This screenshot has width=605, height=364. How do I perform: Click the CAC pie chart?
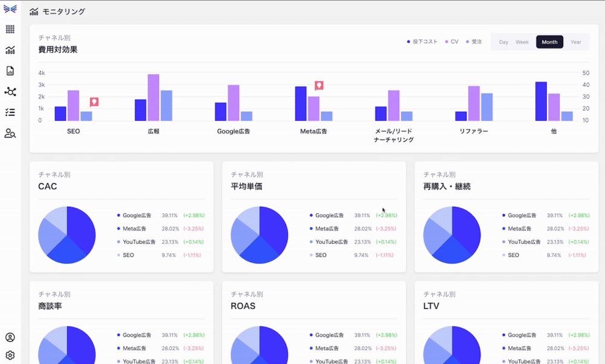tap(67, 235)
